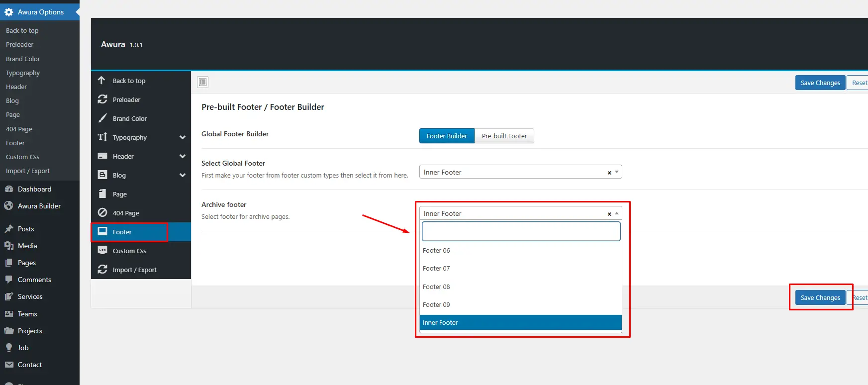Screen dimensions: 868x385
Task: Select Inner Footer highlighted option
Action: (521, 322)
